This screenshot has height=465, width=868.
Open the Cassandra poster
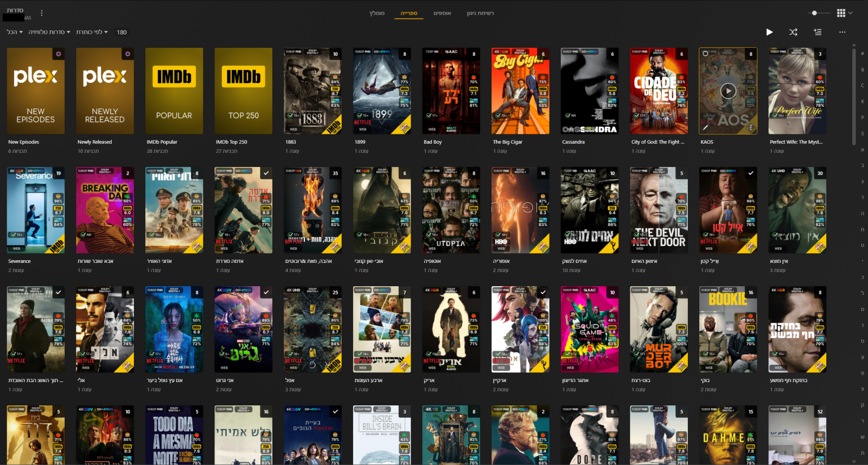pos(590,91)
